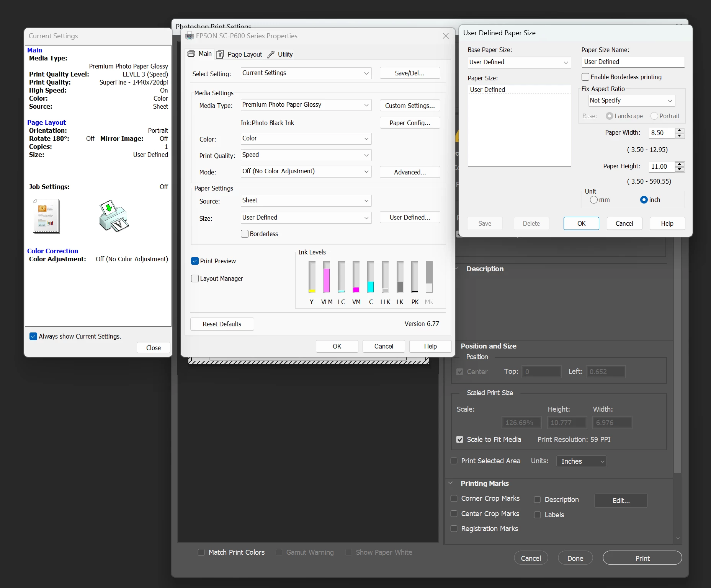Open the Units dropdown in Photoshop Print Settings

[581, 461]
